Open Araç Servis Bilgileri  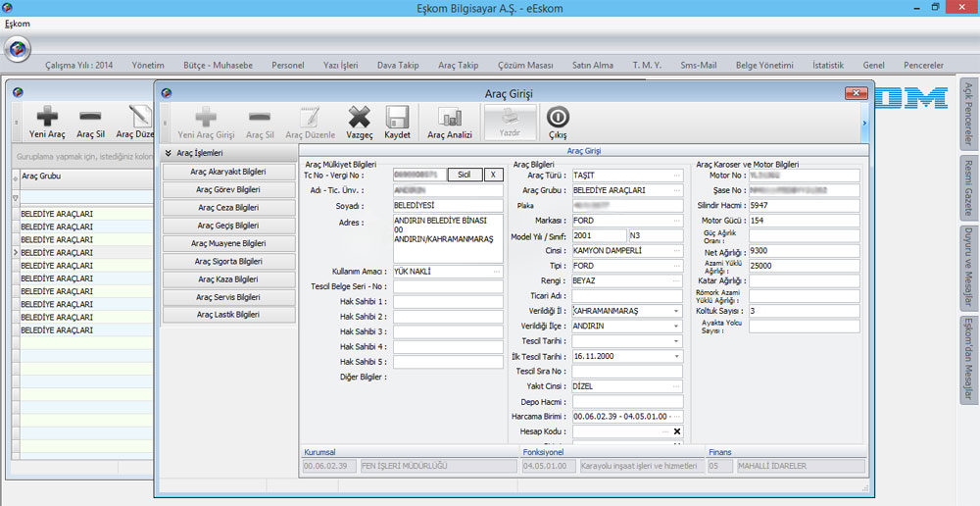[x=228, y=297]
